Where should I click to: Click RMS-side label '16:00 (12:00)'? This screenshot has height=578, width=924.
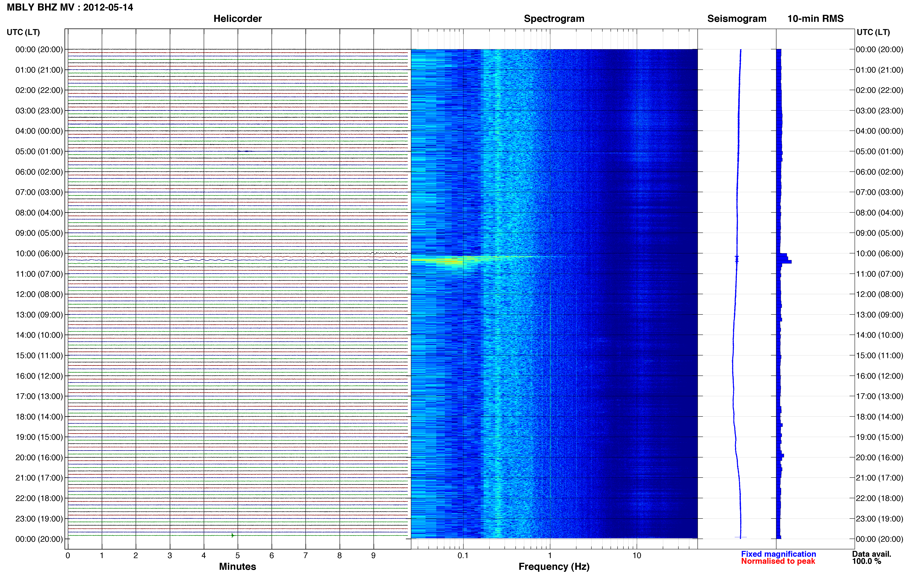tap(880, 376)
